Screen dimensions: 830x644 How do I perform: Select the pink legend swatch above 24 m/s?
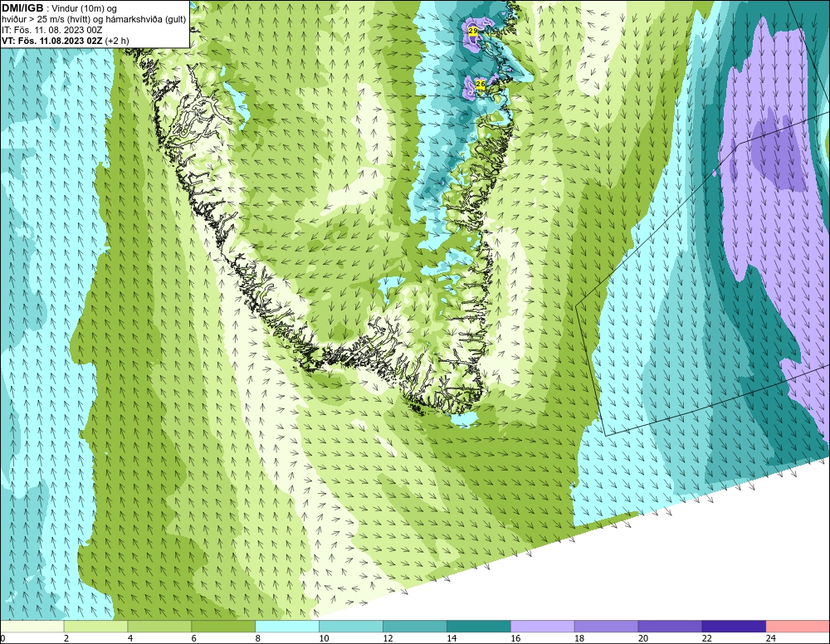pyautogui.click(x=798, y=627)
